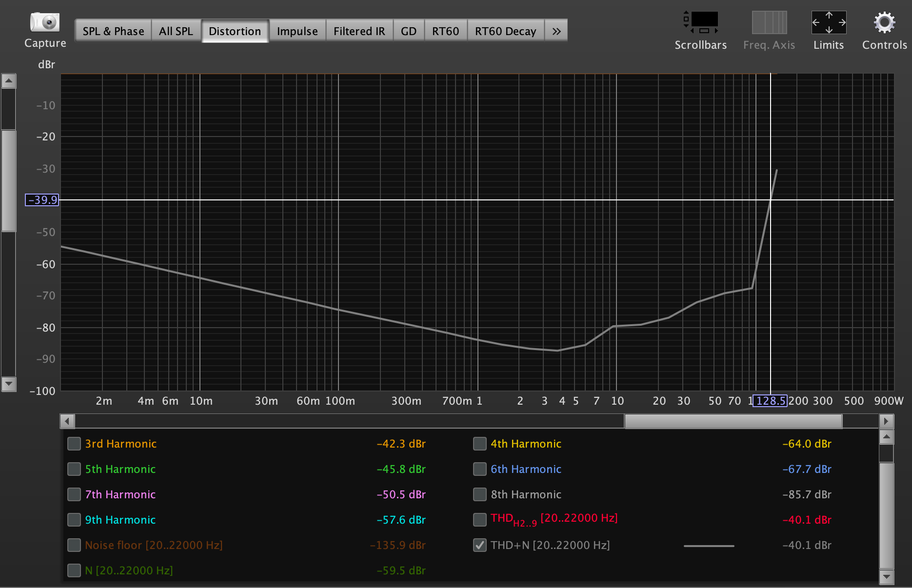Switch to the All SPL tab
This screenshot has height=588, width=912.
coord(176,31)
